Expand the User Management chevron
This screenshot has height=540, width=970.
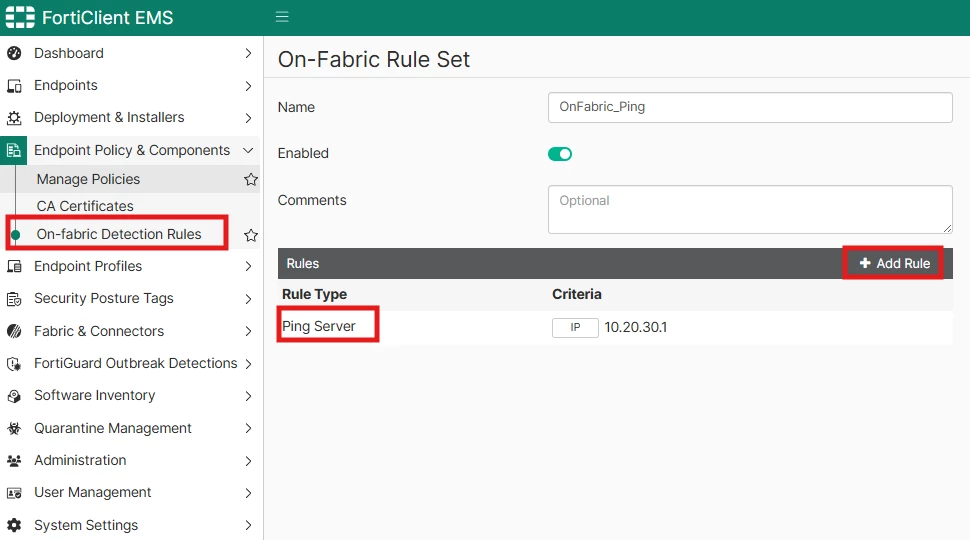[x=248, y=493]
